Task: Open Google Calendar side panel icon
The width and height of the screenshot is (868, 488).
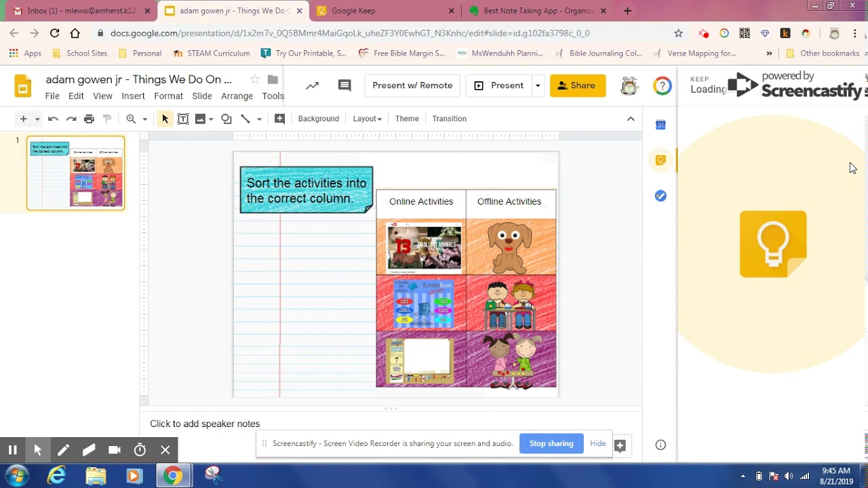Action: pyautogui.click(x=660, y=125)
